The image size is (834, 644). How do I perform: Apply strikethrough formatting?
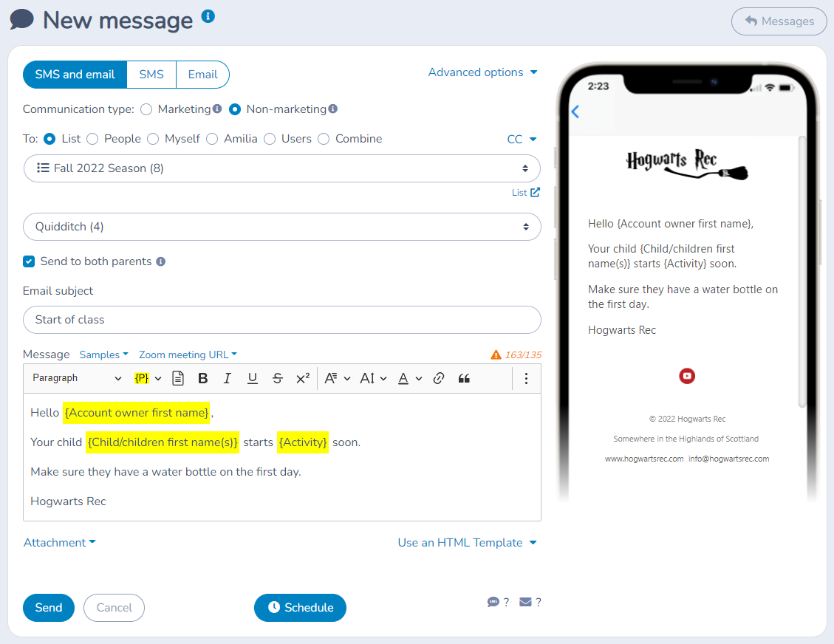(278, 378)
